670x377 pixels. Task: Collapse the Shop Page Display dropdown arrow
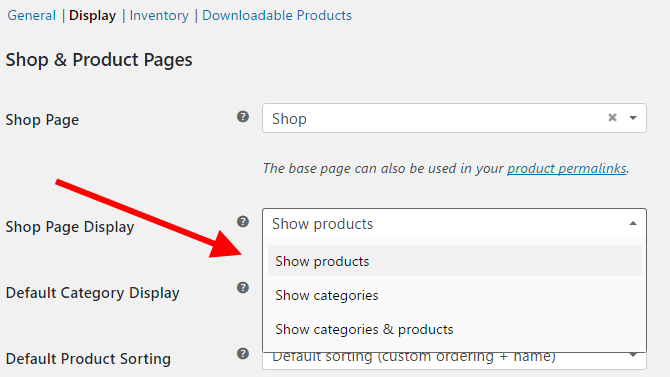tap(633, 224)
